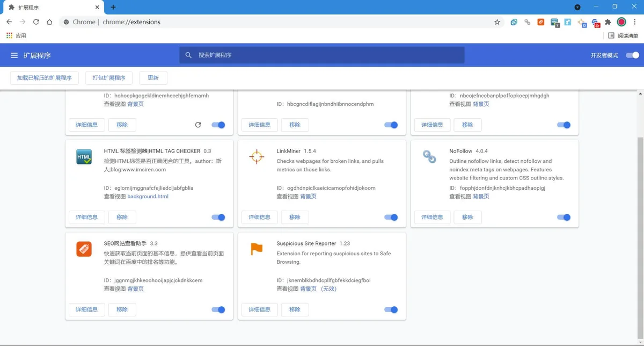Disable the hohocpk extension toggle
This screenshot has width=644, height=346.
[218, 125]
